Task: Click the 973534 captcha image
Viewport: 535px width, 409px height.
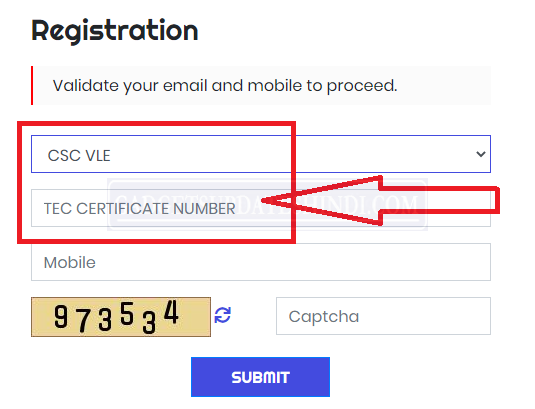Action: pyautogui.click(x=121, y=317)
